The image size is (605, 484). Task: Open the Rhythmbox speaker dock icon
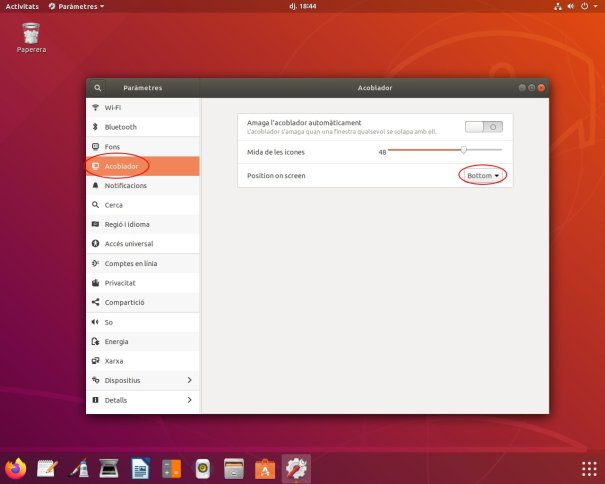click(203, 469)
